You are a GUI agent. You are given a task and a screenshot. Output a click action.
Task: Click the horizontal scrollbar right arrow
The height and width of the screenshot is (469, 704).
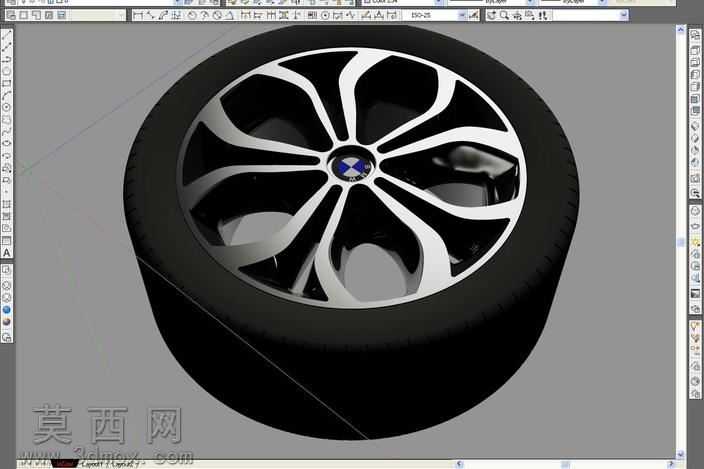(x=671, y=464)
